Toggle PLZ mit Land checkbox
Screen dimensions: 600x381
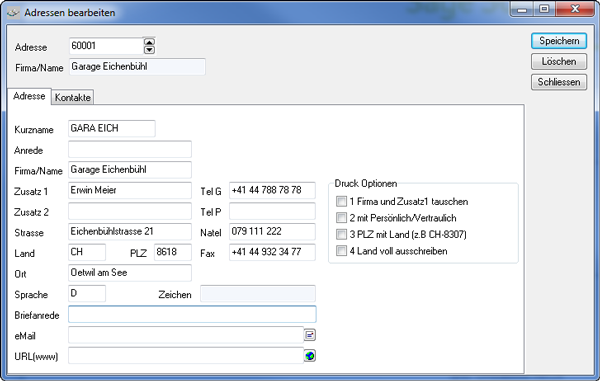coord(341,234)
